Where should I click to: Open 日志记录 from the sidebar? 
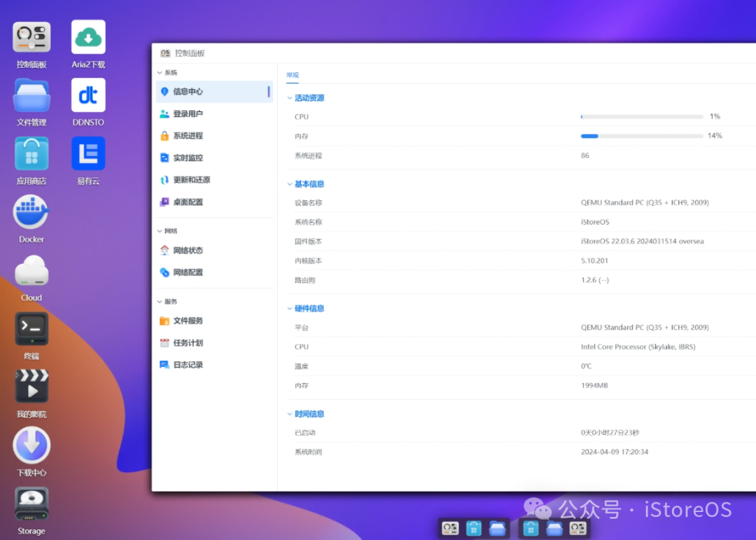(x=188, y=365)
